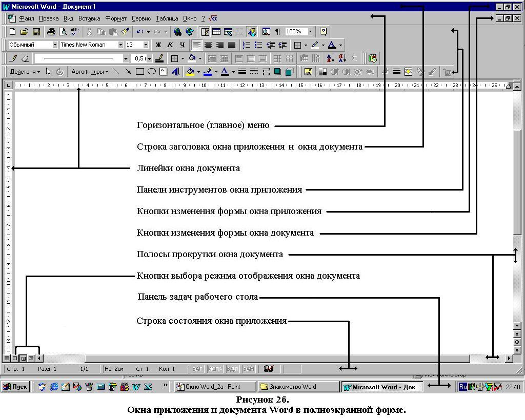The height and width of the screenshot is (420, 525).
Task: Click the Select Objects pointer tool
Action: [48, 72]
